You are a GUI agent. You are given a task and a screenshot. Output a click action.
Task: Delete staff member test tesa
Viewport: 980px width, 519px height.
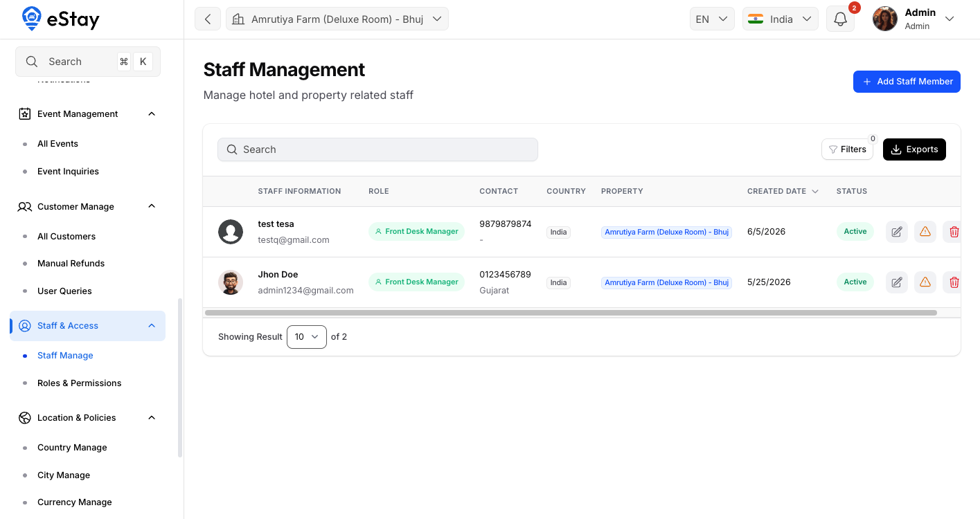pyautogui.click(x=954, y=232)
